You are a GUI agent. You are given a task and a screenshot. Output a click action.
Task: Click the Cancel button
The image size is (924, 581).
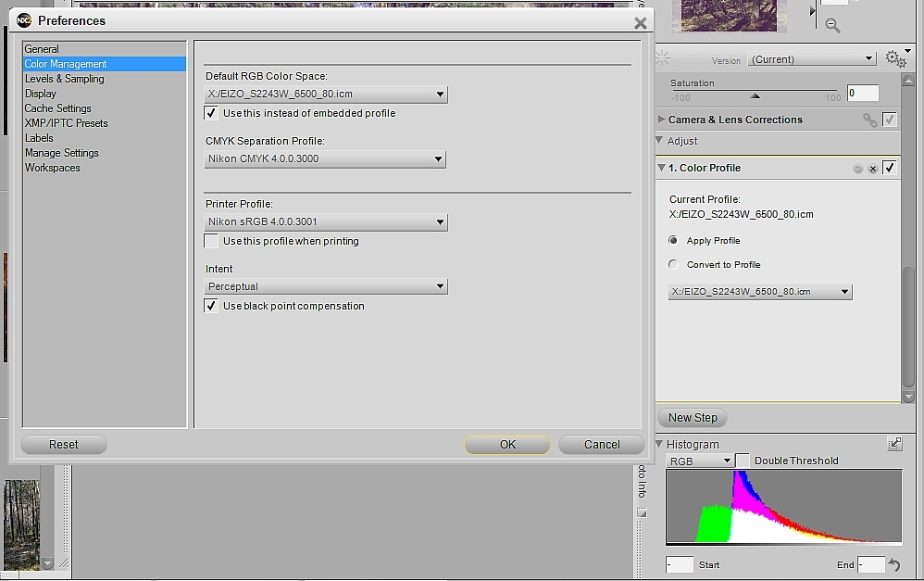coord(602,445)
